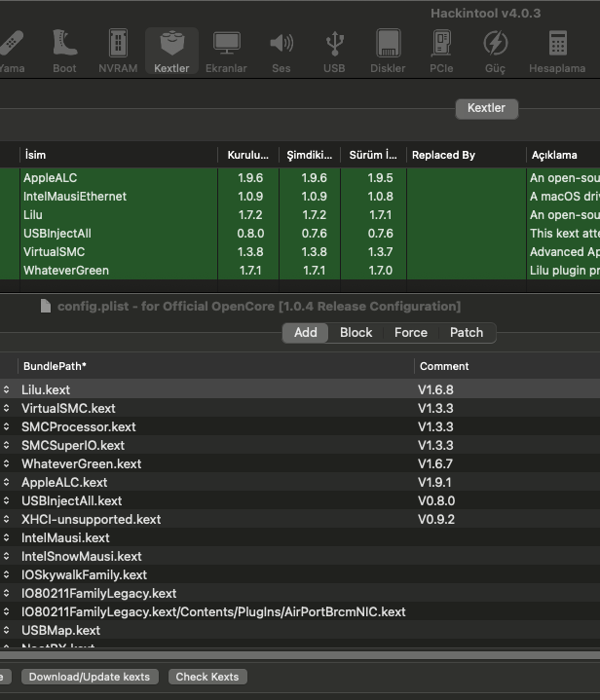Toggle stepper arrows for VirtualSMC.kext row
The height and width of the screenshot is (700, 600).
(x=6, y=408)
